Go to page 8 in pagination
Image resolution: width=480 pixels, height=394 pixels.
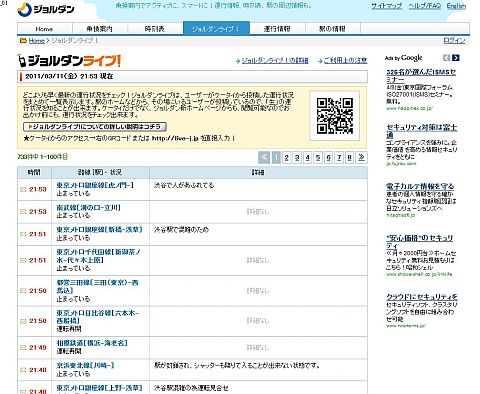pyautogui.click(x=349, y=157)
